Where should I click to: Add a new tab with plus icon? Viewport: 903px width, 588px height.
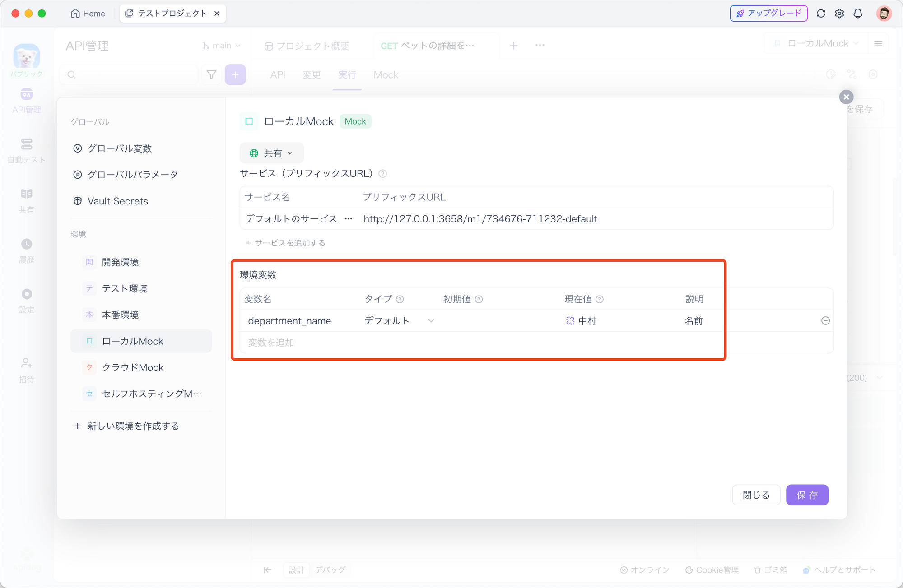click(x=513, y=46)
